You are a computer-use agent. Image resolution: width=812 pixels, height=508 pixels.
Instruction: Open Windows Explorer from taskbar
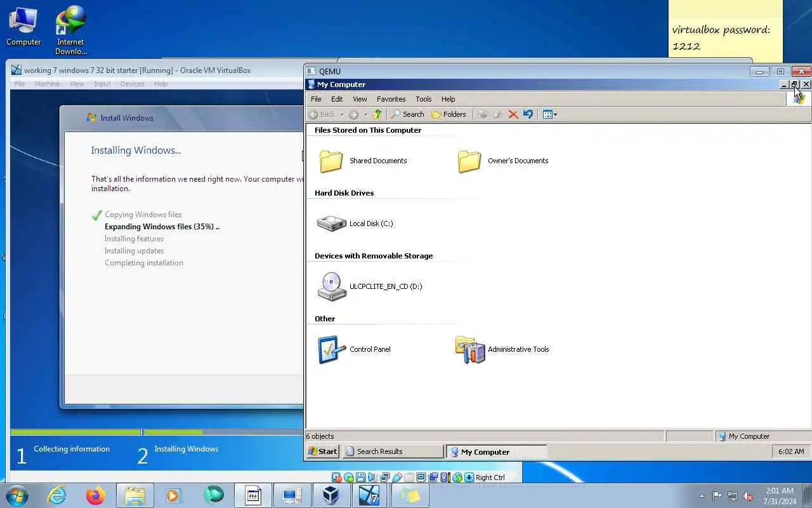pos(135,495)
